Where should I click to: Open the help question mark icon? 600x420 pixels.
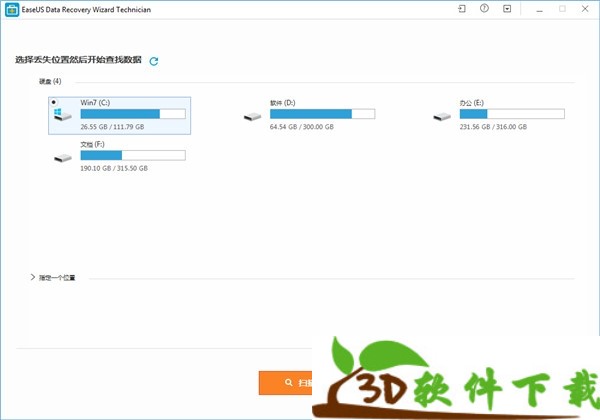(484, 8)
